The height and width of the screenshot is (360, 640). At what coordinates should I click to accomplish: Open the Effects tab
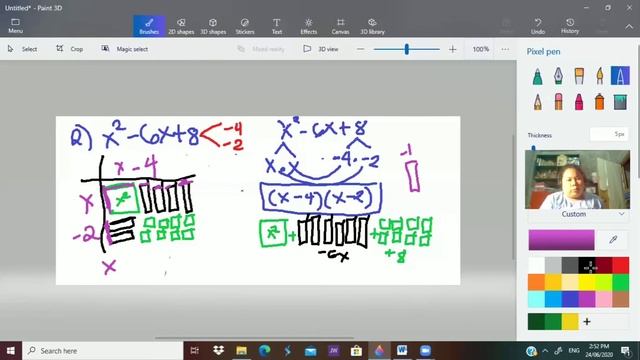point(309,26)
